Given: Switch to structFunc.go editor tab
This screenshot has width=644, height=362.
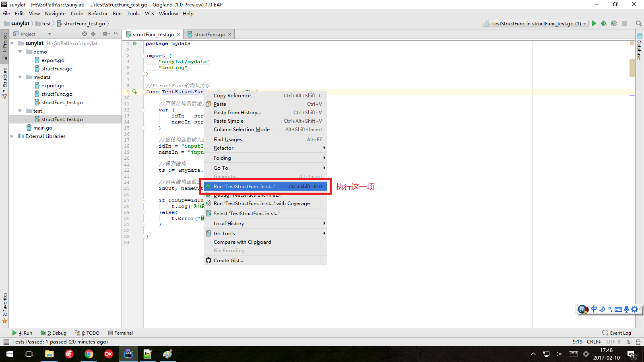Looking at the screenshot, I should [209, 35].
